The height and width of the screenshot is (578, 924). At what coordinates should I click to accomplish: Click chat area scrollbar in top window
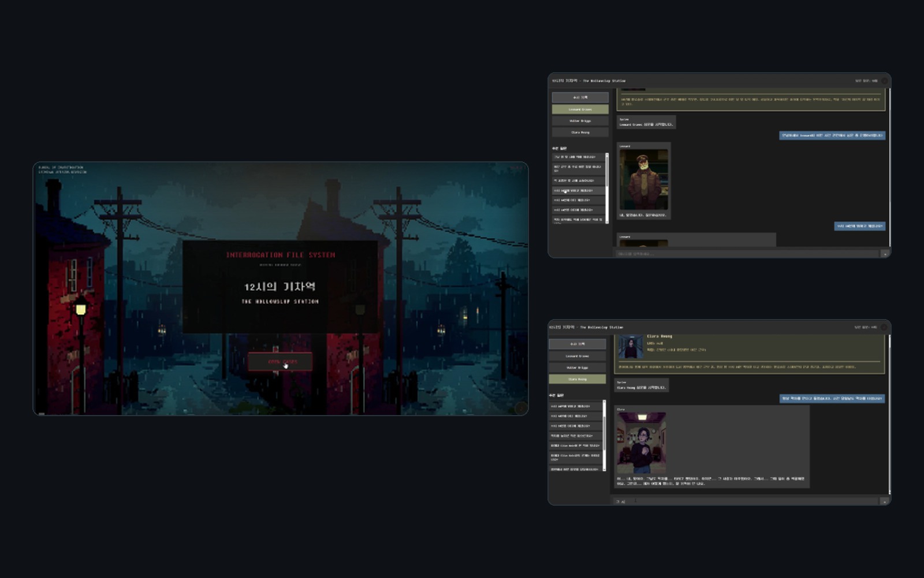(889, 168)
